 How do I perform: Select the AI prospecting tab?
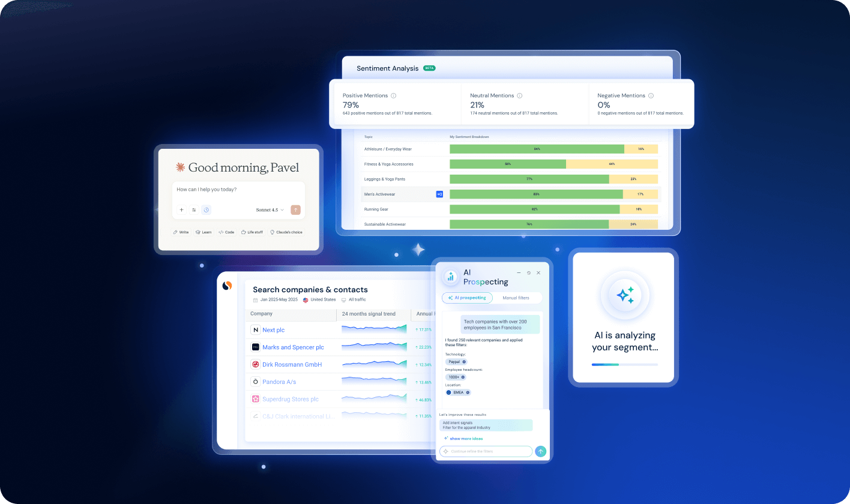click(467, 298)
